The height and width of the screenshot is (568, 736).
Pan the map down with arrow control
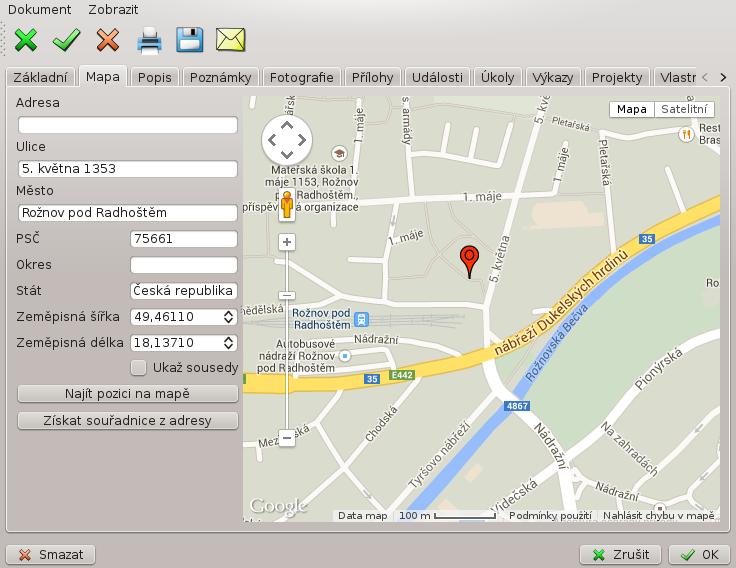(287, 154)
